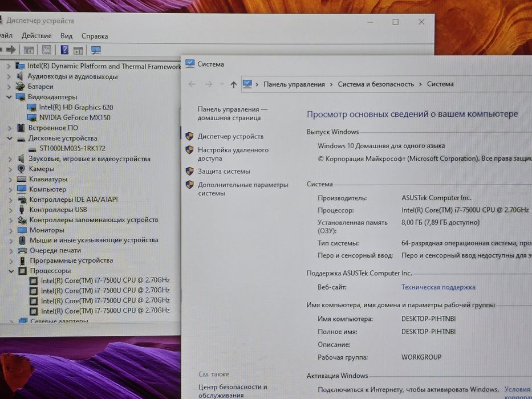Click the shield icon next to Диспетчер устройств
The height and width of the screenshot is (399, 532).
pyautogui.click(x=190, y=136)
